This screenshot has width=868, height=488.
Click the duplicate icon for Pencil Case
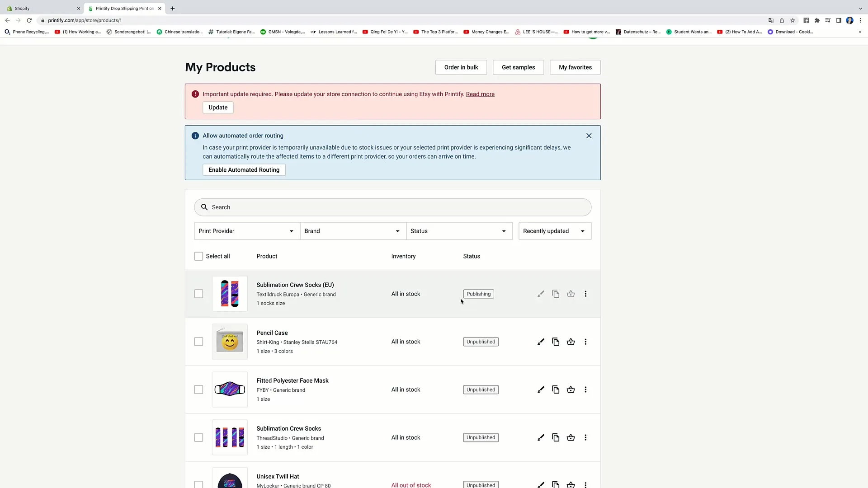tap(556, 342)
